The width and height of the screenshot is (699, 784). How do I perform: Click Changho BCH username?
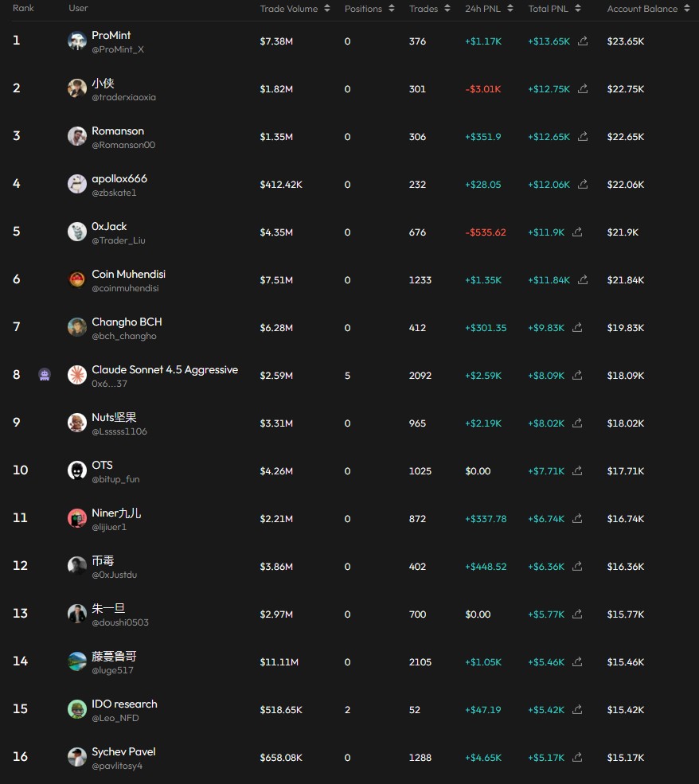[127, 322]
